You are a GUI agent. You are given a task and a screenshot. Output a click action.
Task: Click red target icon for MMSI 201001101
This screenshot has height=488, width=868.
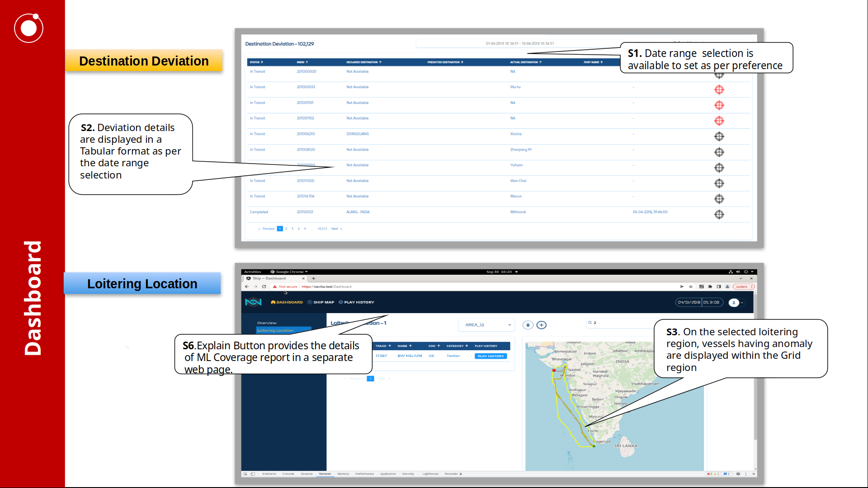click(719, 105)
